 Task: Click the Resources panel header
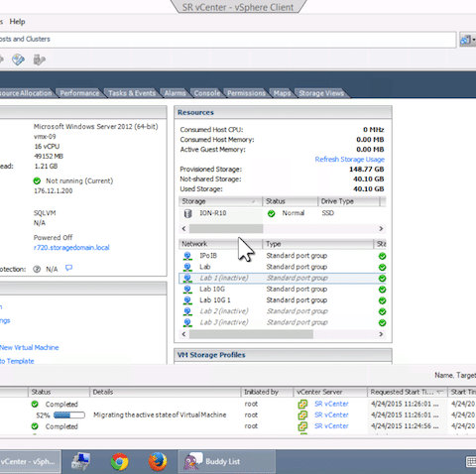tap(283, 112)
